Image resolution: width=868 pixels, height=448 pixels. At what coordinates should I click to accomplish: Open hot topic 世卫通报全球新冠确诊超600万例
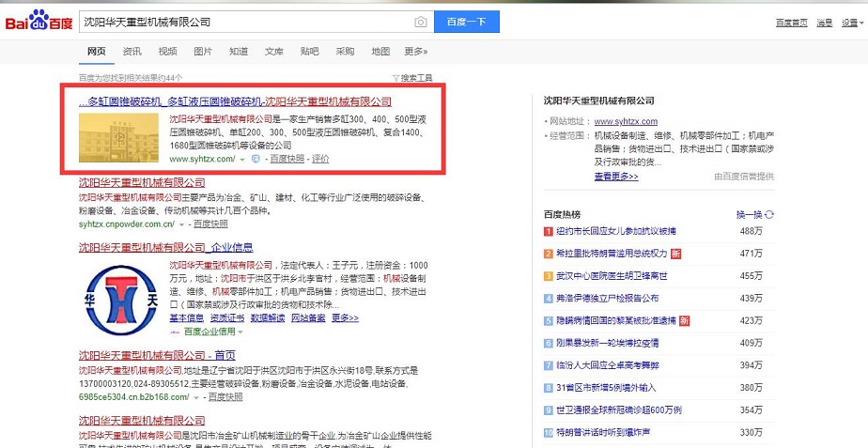click(x=618, y=409)
